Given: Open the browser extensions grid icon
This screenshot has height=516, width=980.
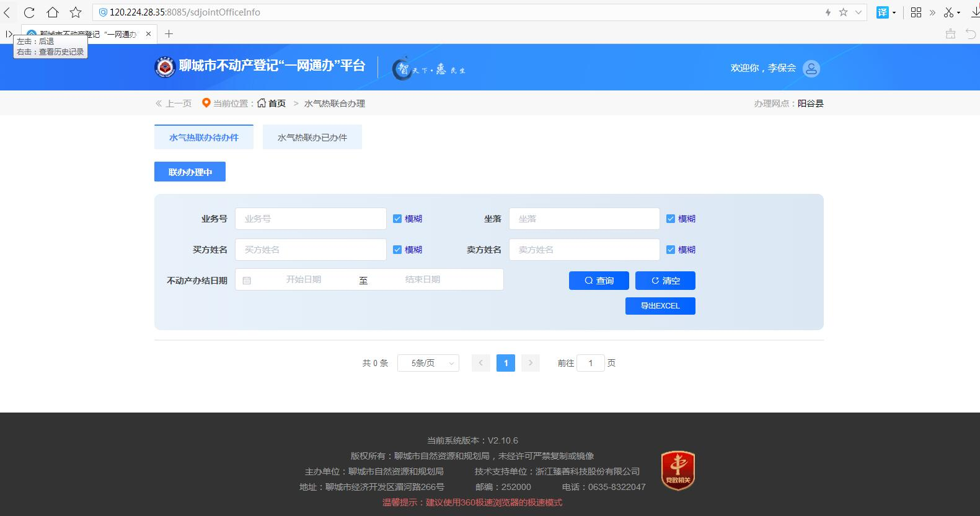Looking at the screenshot, I should (x=916, y=12).
